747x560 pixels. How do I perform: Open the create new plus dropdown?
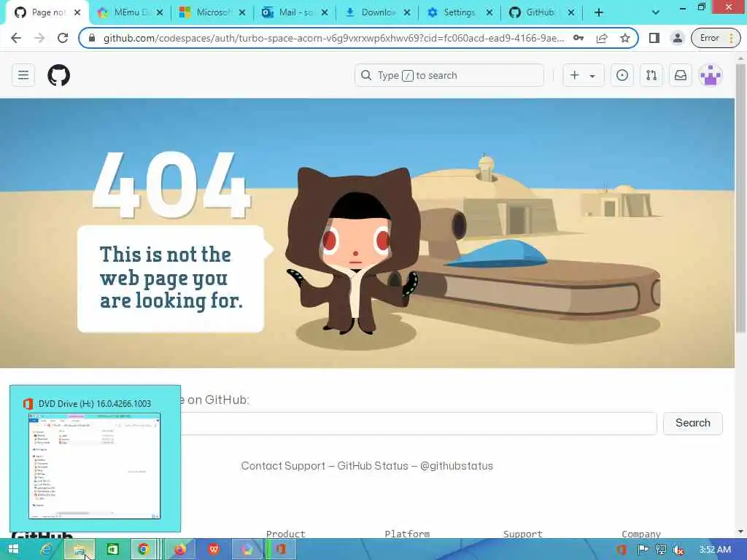coord(583,75)
